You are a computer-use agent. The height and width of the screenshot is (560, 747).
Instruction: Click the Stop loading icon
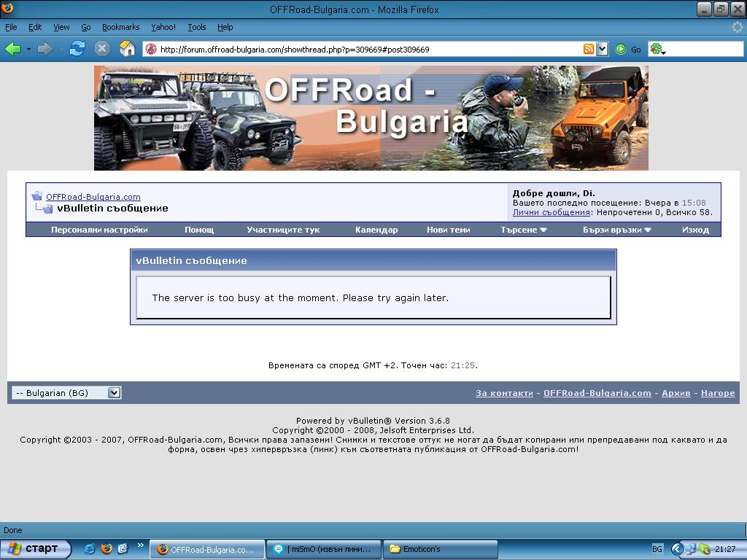[102, 49]
